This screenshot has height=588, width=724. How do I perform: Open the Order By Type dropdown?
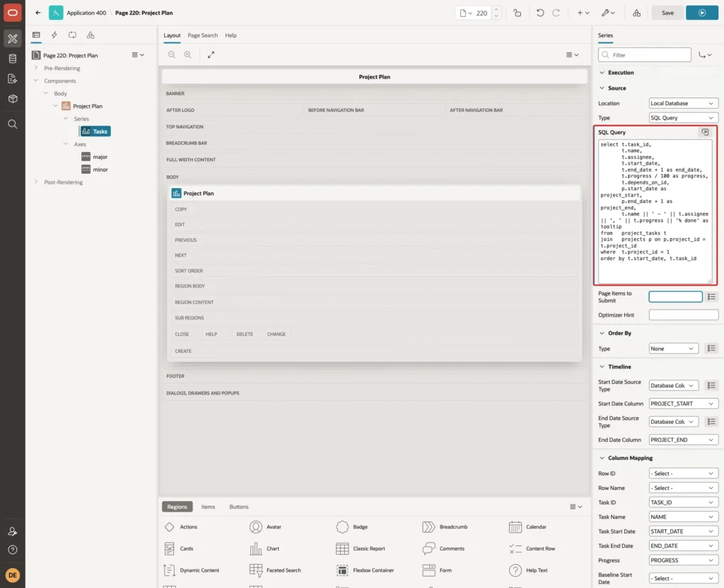673,348
